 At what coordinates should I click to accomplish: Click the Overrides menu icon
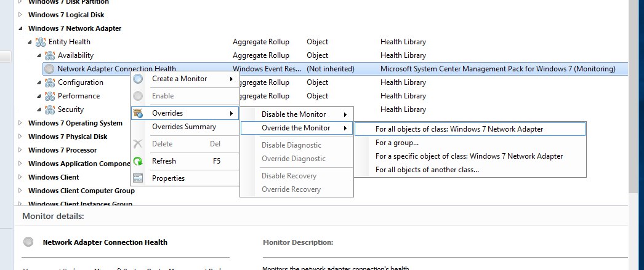click(138, 113)
